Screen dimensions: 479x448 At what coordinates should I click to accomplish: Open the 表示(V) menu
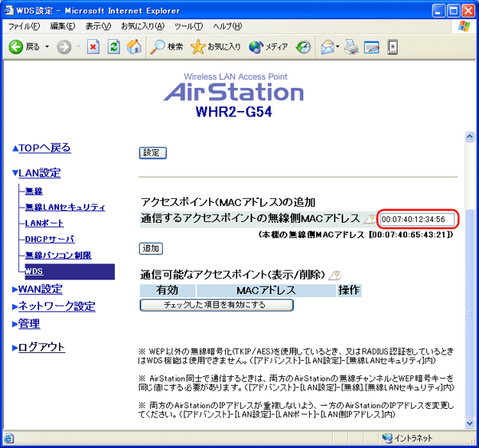(98, 26)
